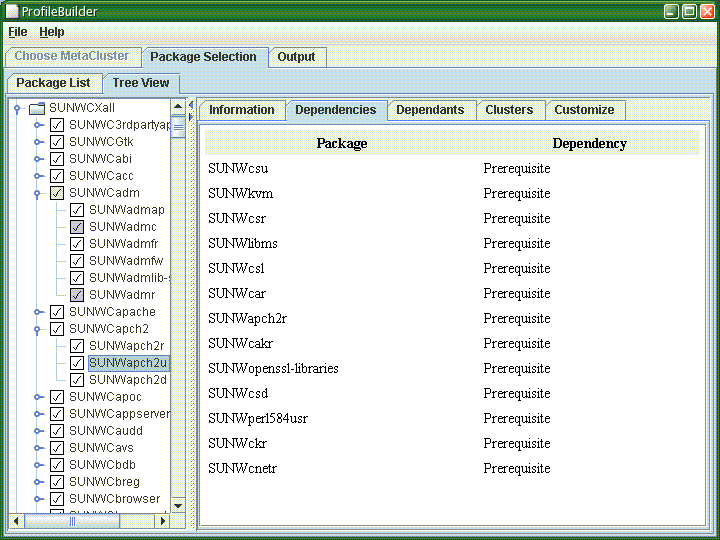Toggle the SUNWCadm cluster checkbox
Screen dimensions: 720x540
[57, 193]
